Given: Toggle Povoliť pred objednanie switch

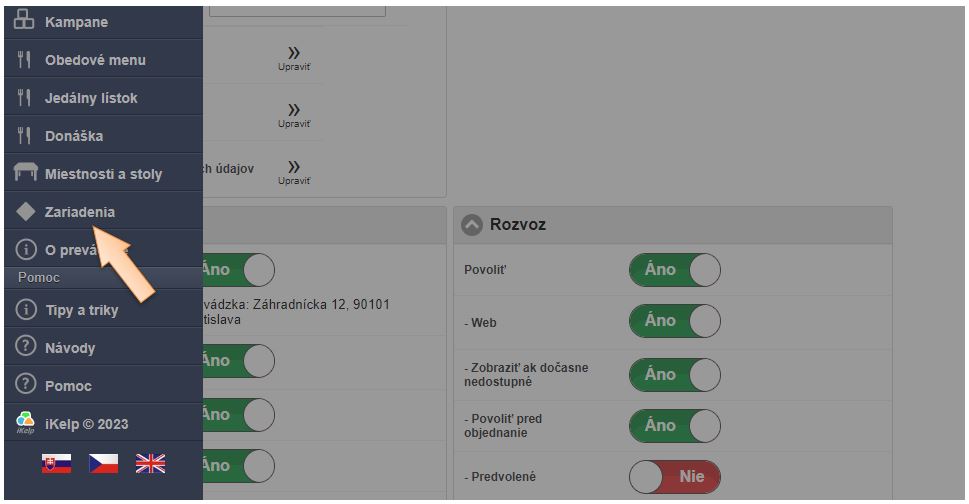Looking at the screenshot, I should point(674,425).
